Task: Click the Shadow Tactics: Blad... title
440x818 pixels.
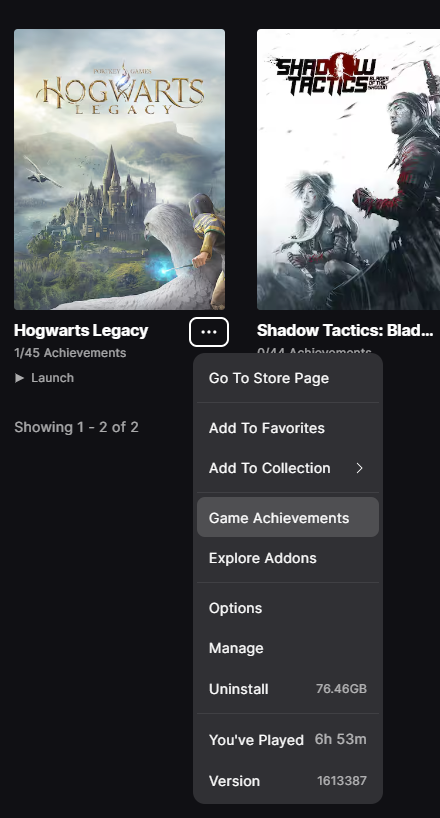Action: [344, 330]
